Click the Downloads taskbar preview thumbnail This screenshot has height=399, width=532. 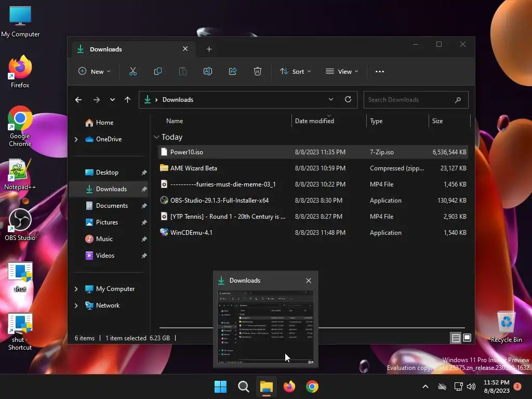tap(265, 327)
